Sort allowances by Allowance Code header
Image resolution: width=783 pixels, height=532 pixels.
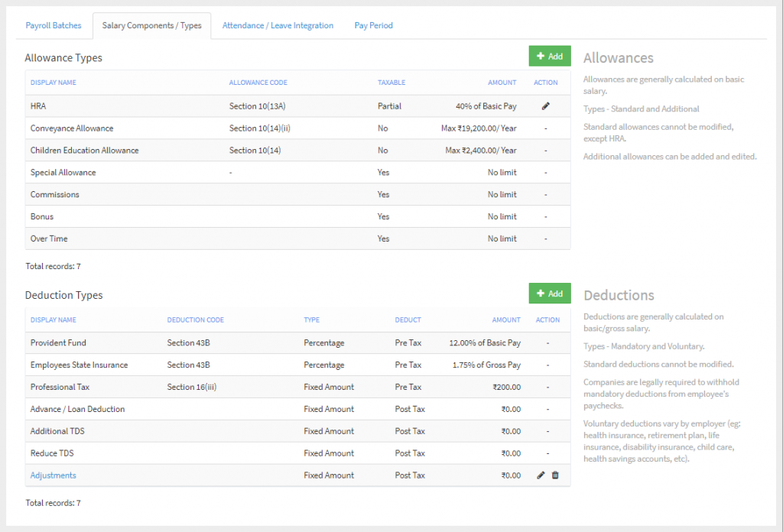point(258,83)
